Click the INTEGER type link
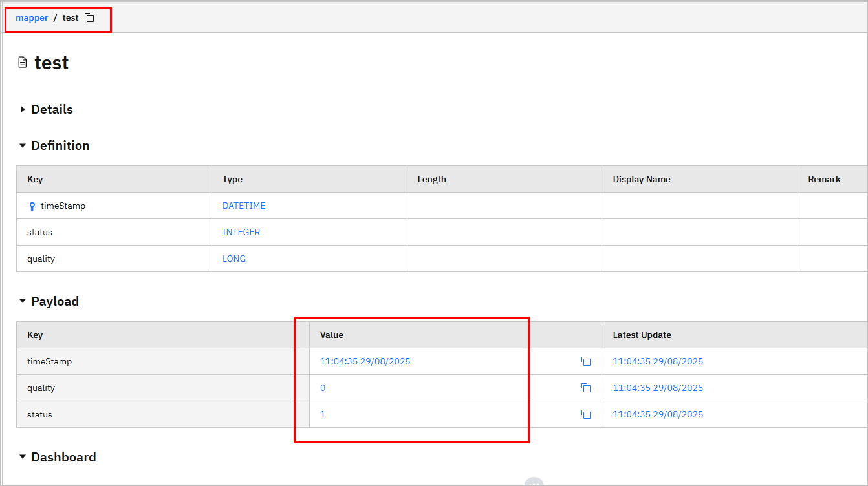868x486 pixels. pos(241,233)
